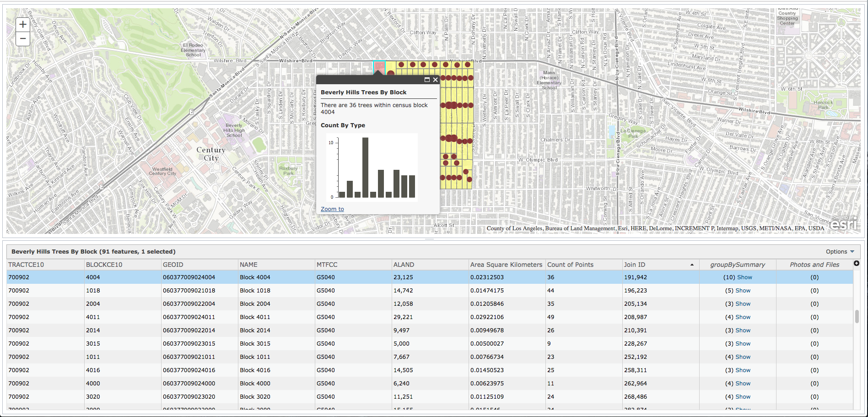
Task: Show related records for Block 1018
Action: [743, 291]
